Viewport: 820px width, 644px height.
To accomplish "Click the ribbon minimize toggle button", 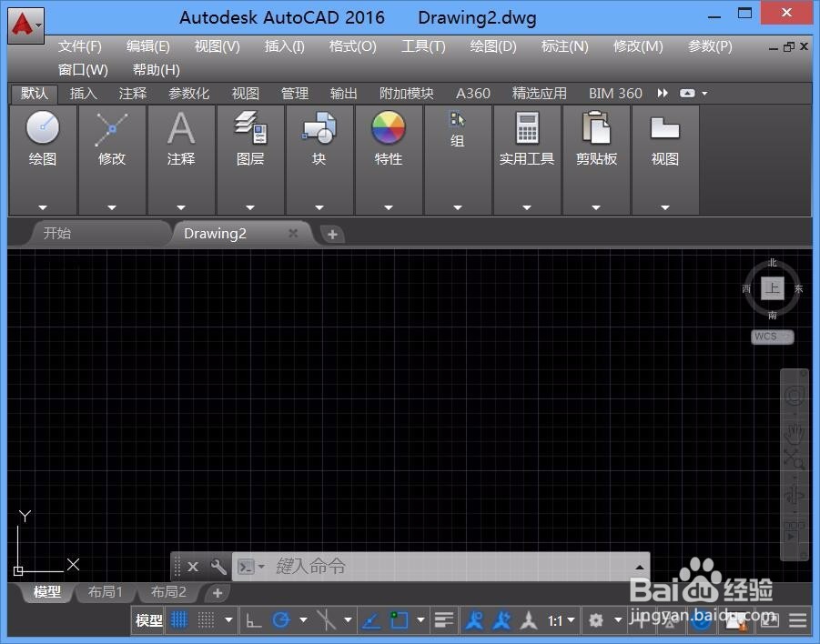I will (687, 93).
